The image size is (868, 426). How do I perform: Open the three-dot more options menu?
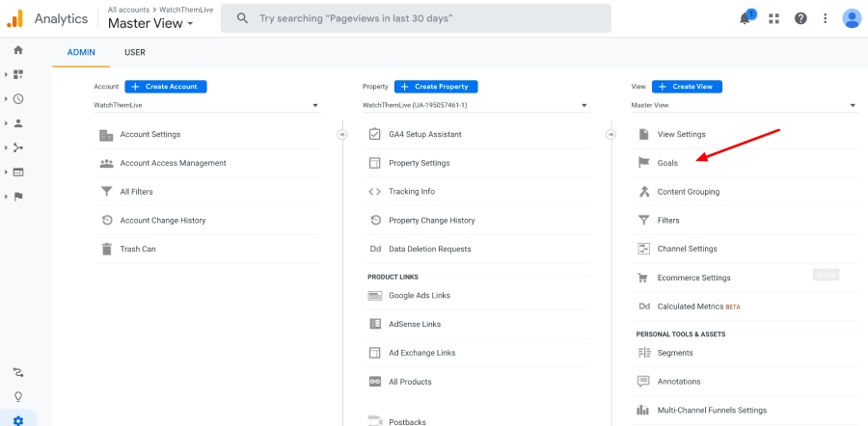click(826, 19)
